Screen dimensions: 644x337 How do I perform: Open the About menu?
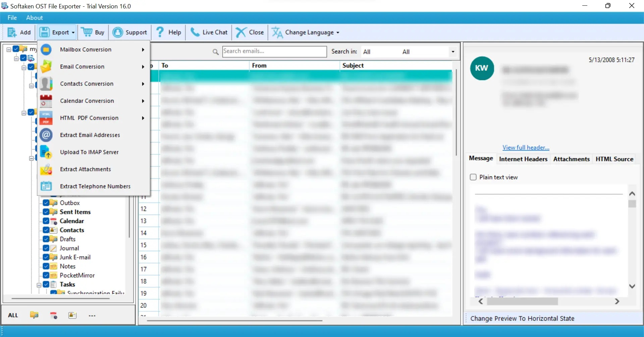coord(35,18)
